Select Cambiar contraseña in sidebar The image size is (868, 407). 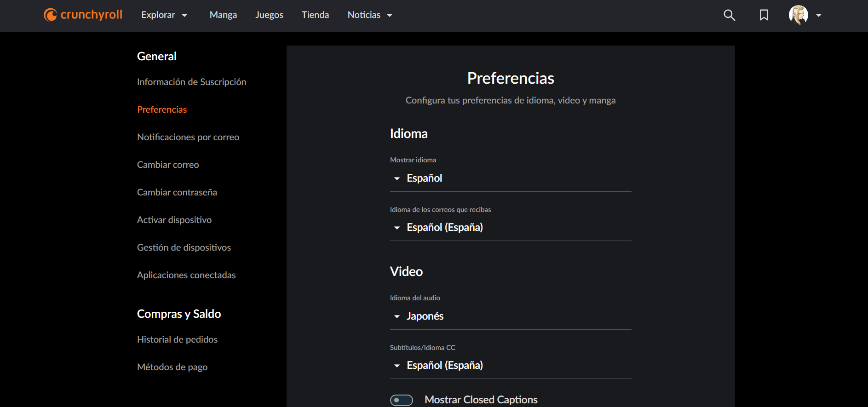[177, 192]
